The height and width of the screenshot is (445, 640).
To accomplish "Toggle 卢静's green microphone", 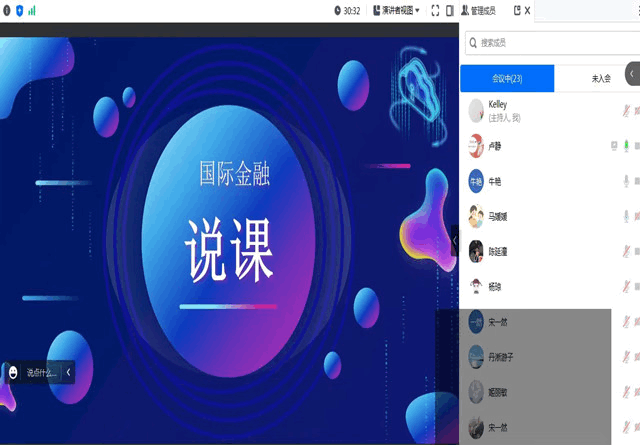I will pyautogui.click(x=627, y=146).
